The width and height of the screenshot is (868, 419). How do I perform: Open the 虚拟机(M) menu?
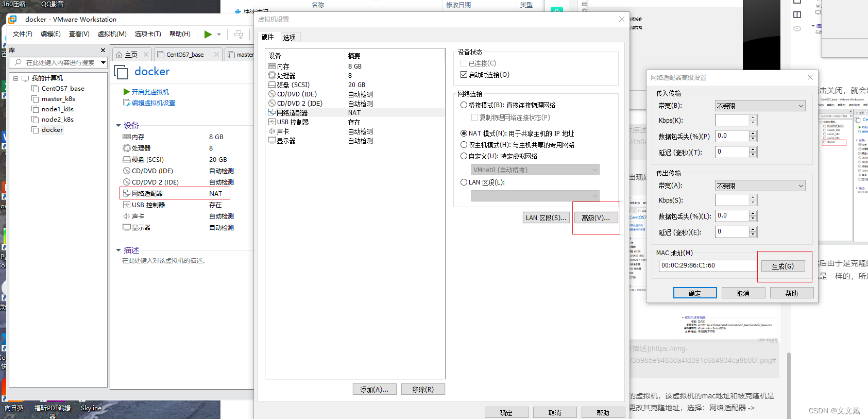coord(112,34)
